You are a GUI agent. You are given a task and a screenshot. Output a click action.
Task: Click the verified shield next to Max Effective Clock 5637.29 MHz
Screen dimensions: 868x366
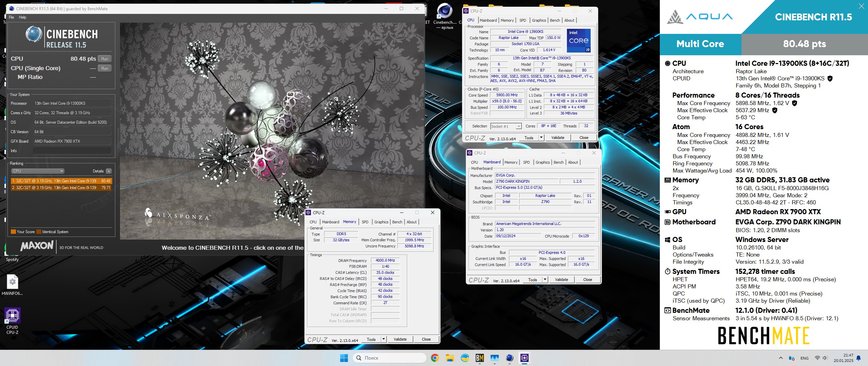[x=775, y=110]
